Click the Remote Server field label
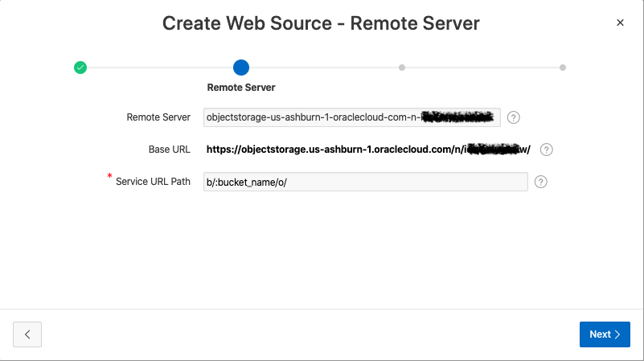This screenshot has height=361, width=644. (158, 117)
